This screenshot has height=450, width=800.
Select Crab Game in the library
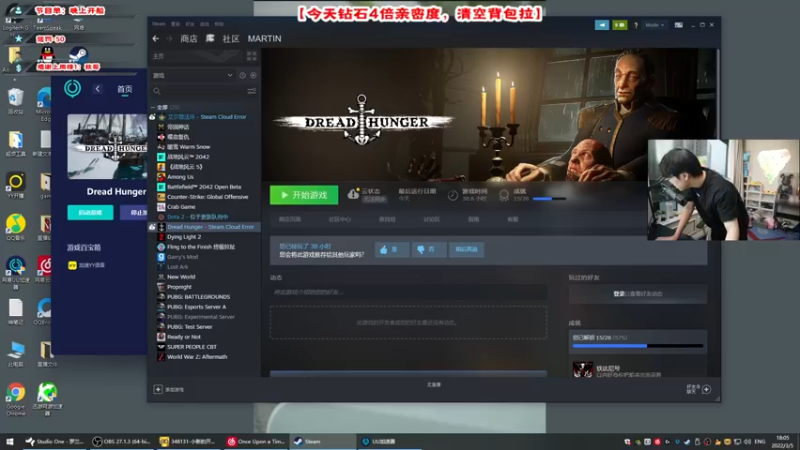pyautogui.click(x=181, y=207)
